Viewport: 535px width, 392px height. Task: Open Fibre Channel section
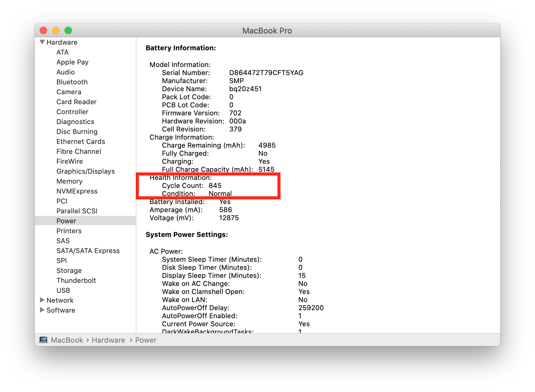(79, 151)
